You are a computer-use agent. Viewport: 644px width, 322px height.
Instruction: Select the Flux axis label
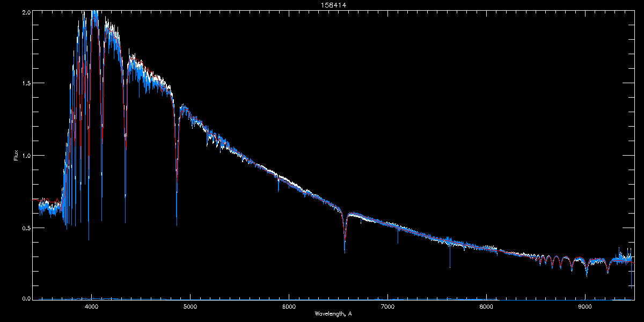[x=16, y=155]
